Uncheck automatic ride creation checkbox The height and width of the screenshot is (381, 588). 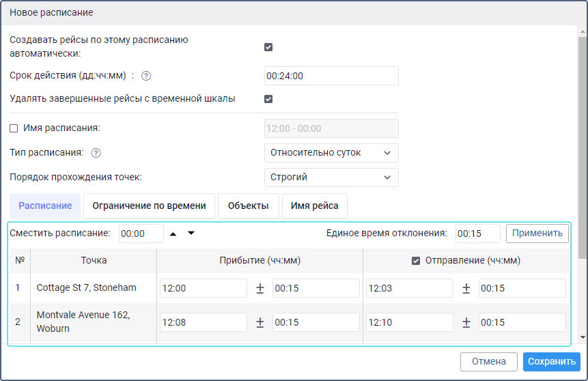coord(268,47)
